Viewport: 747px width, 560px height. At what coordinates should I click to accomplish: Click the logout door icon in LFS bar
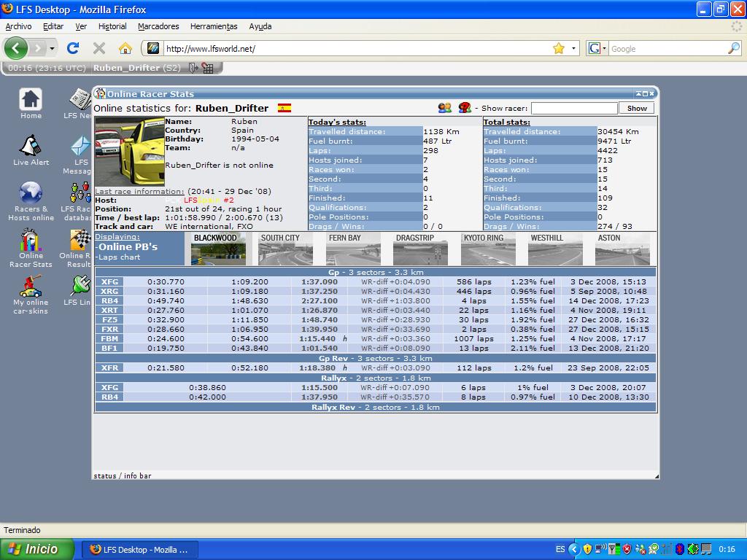tap(193, 68)
